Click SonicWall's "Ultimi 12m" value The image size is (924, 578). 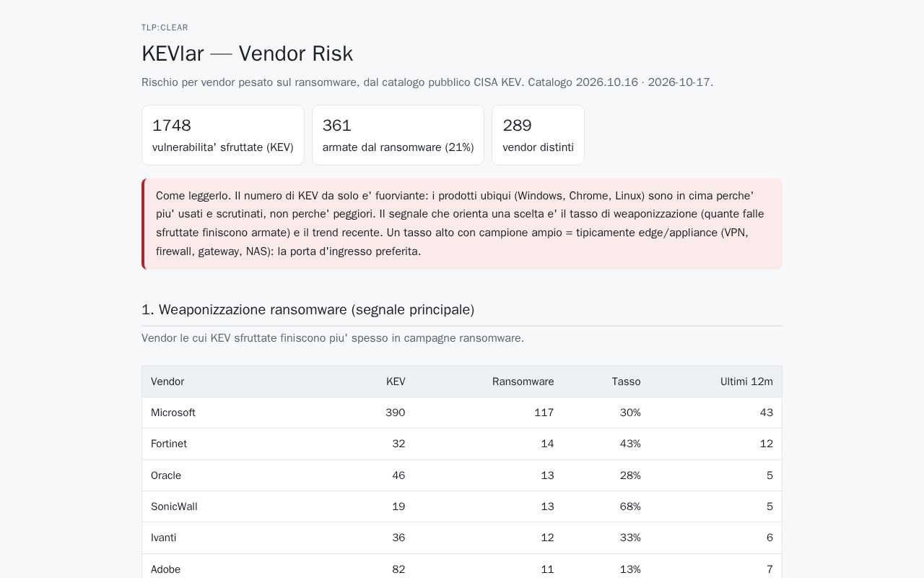[x=770, y=506]
